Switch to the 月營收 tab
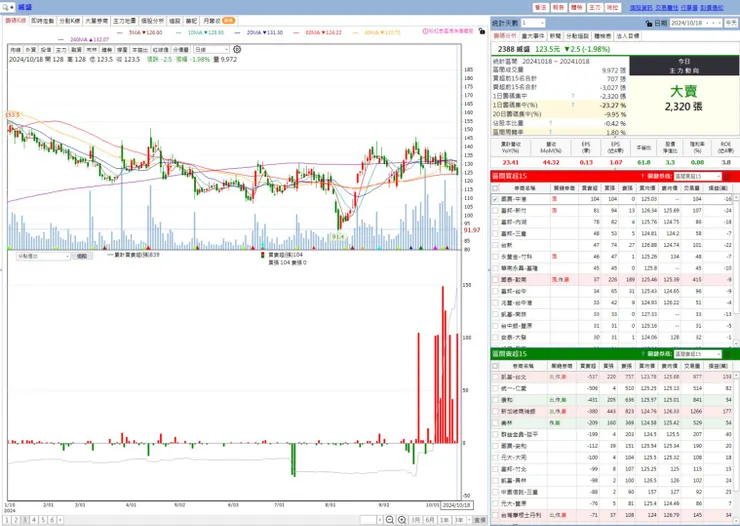The width and height of the screenshot is (740, 526). coord(219,21)
